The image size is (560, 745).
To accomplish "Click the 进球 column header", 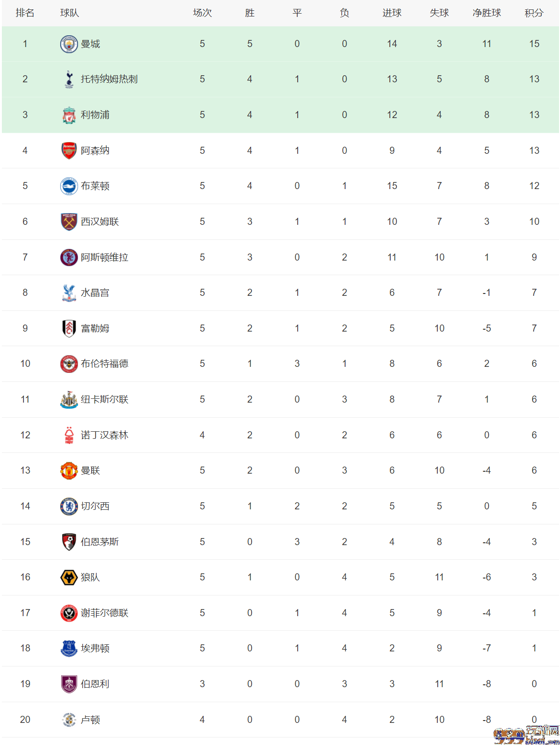I will pos(392,13).
